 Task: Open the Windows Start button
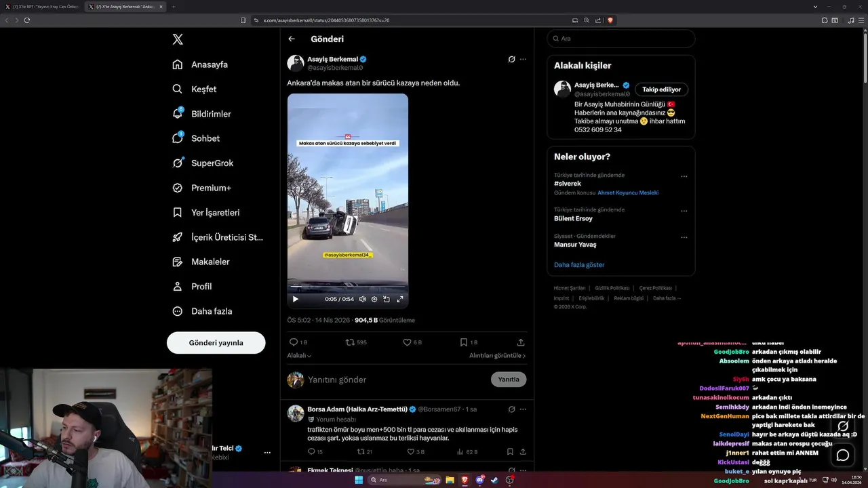[x=359, y=480]
